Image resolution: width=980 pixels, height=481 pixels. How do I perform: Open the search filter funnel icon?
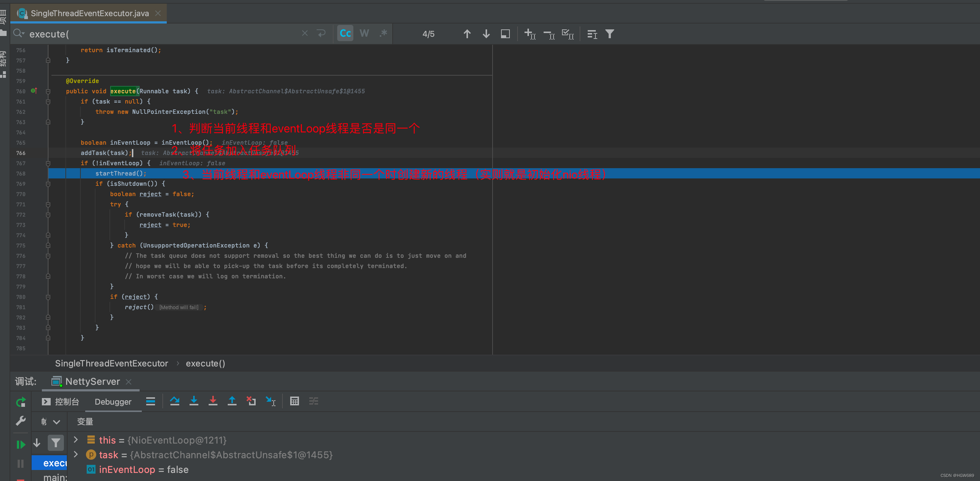pos(609,34)
